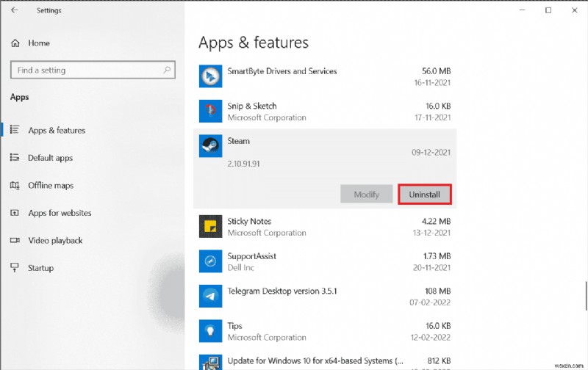Image resolution: width=588 pixels, height=370 pixels.
Task: Click the Apps sidebar section header
Action: [x=20, y=97]
